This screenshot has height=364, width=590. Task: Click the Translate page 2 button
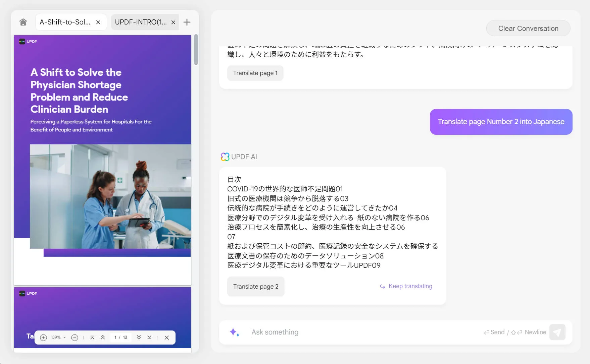tap(256, 287)
